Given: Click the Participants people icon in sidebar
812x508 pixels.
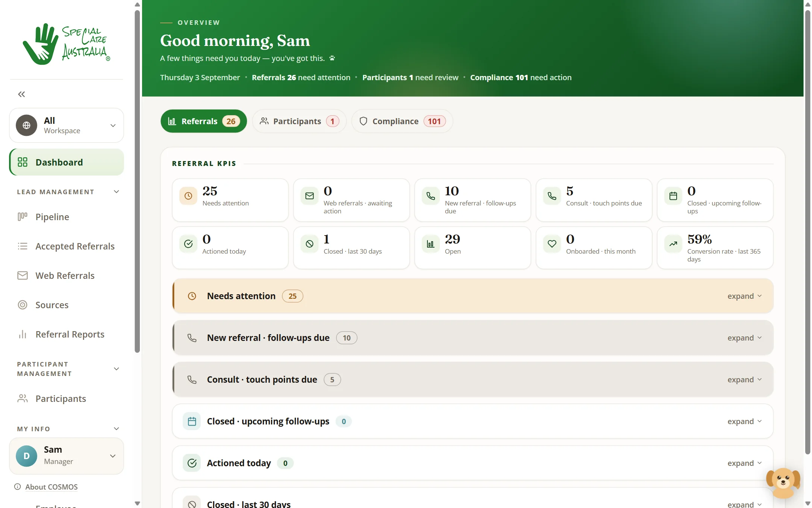Looking at the screenshot, I should [x=23, y=398].
